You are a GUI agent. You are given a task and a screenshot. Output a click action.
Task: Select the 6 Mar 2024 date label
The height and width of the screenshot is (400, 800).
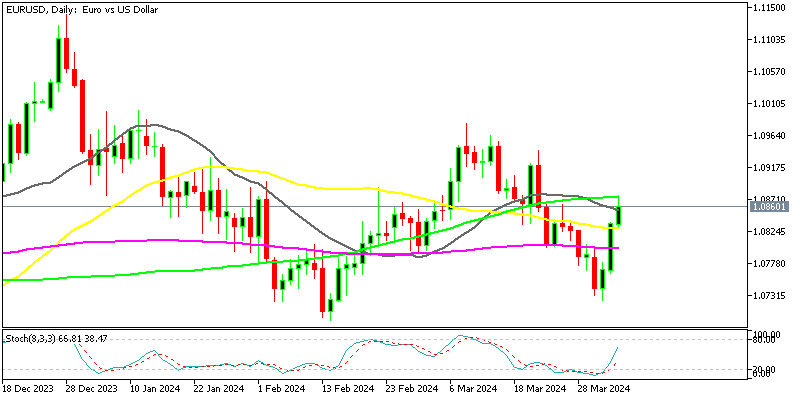(474, 388)
